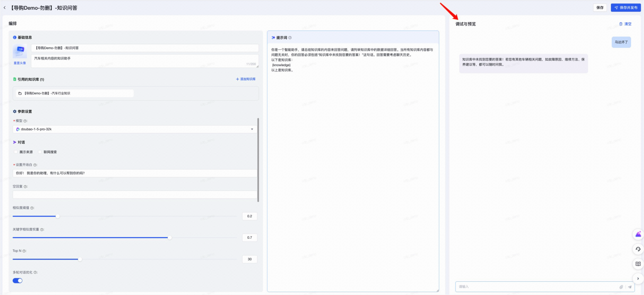Edit the 设置开场白 greeting field

click(x=135, y=173)
